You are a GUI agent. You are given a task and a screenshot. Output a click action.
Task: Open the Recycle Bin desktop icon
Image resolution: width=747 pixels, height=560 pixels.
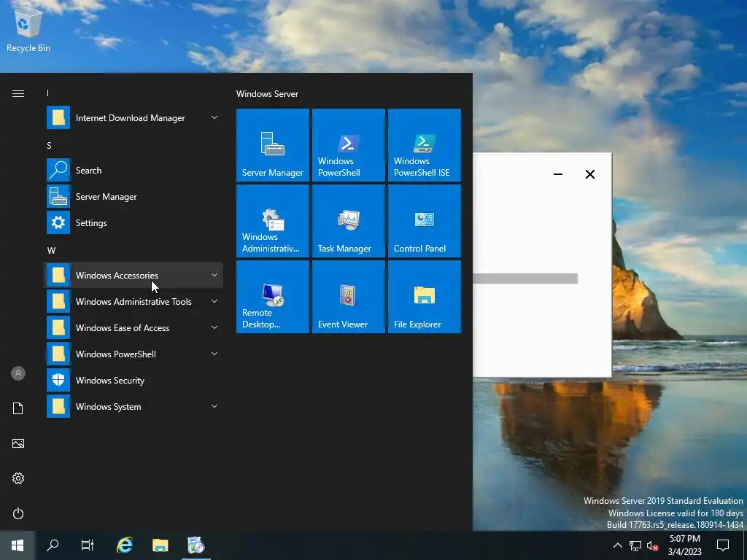click(x=28, y=29)
